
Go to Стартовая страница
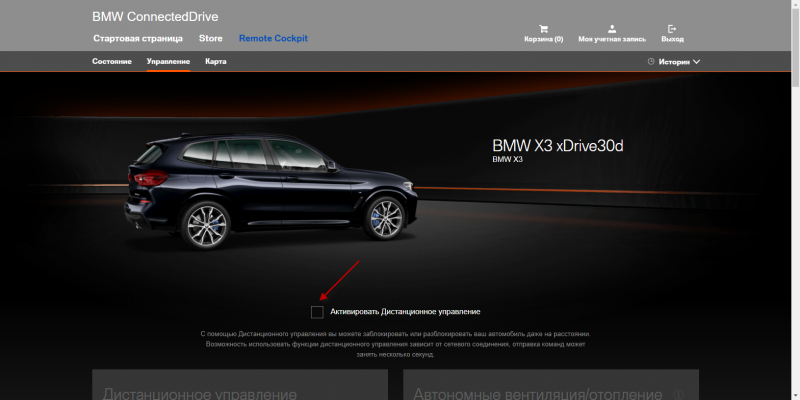coord(138,39)
